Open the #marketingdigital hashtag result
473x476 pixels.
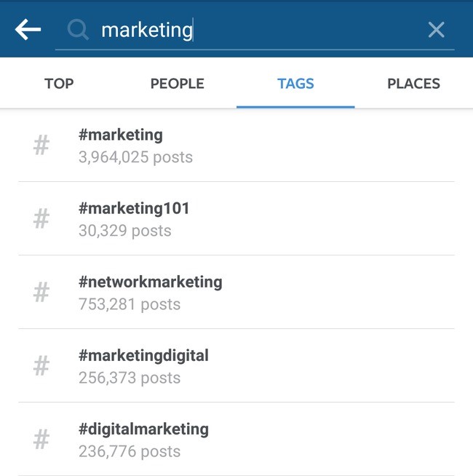[x=236, y=366]
